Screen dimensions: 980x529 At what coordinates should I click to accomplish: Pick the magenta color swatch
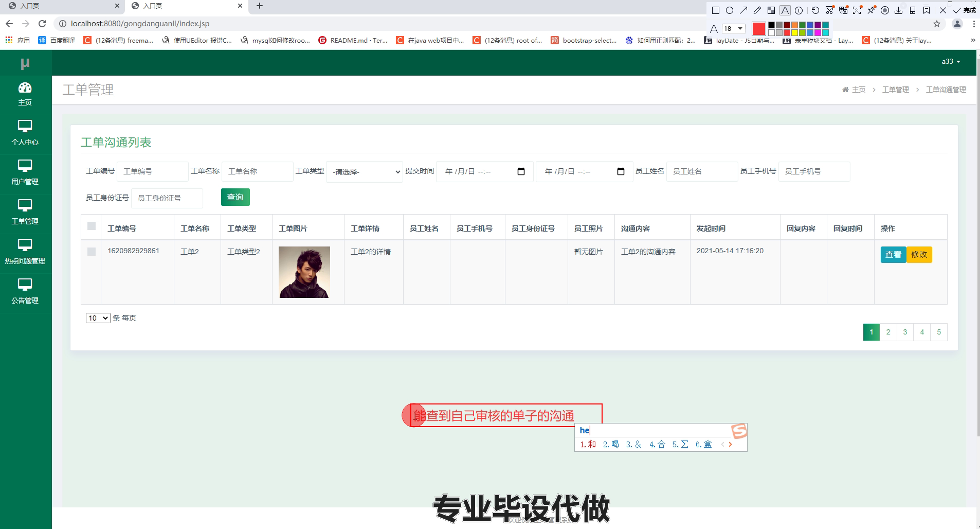coord(818,33)
